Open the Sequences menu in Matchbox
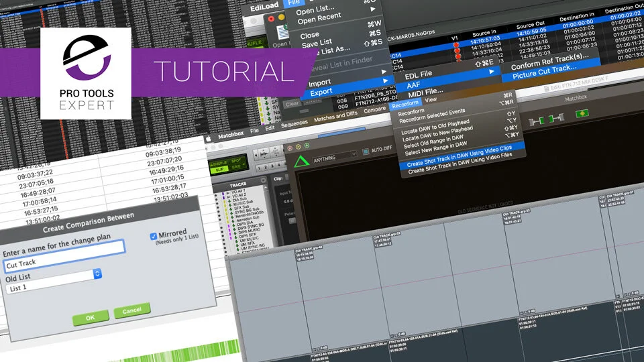 pyautogui.click(x=294, y=125)
